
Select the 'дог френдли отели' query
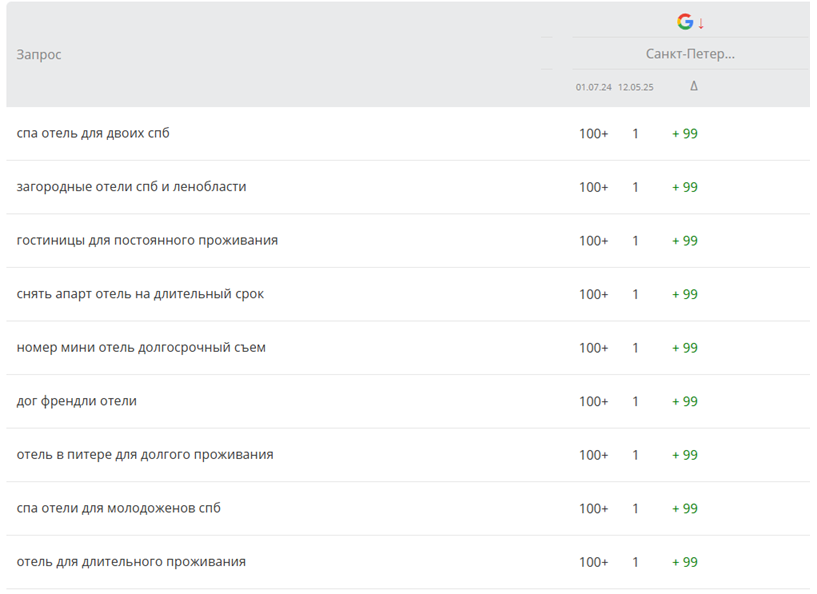point(77,401)
